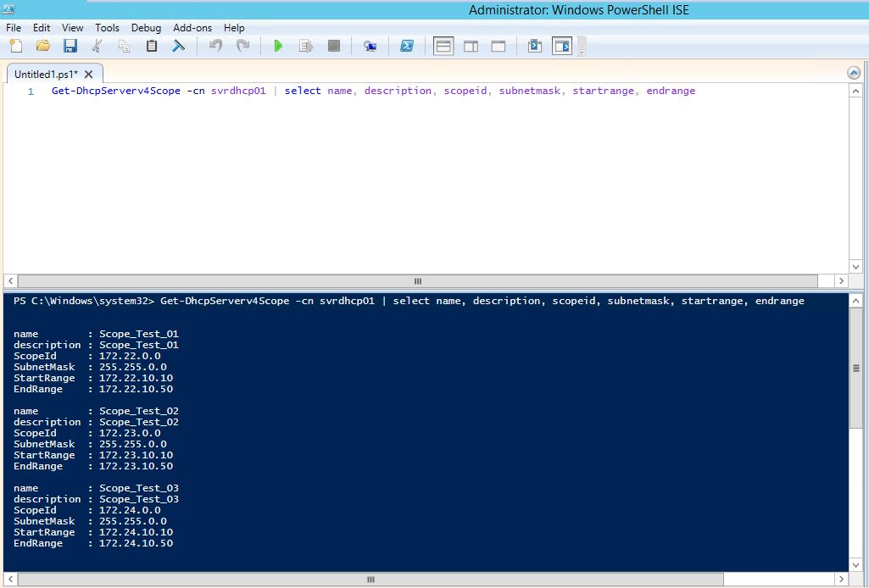Save the script via the Save disk icon

click(x=70, y=46)
